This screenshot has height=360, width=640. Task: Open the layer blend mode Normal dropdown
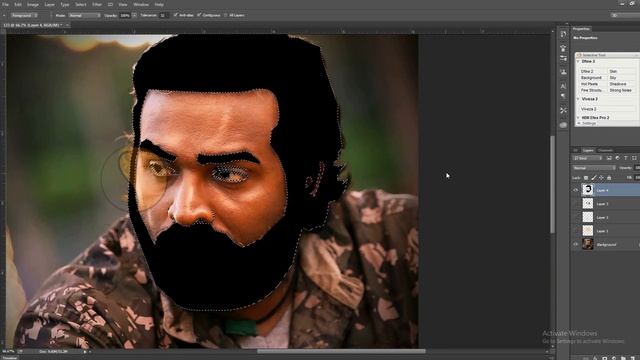[x=594, y=168]
